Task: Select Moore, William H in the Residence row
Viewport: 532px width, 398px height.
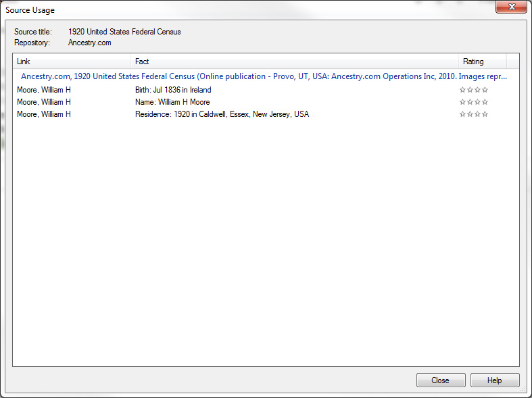Action: point(44,114)
